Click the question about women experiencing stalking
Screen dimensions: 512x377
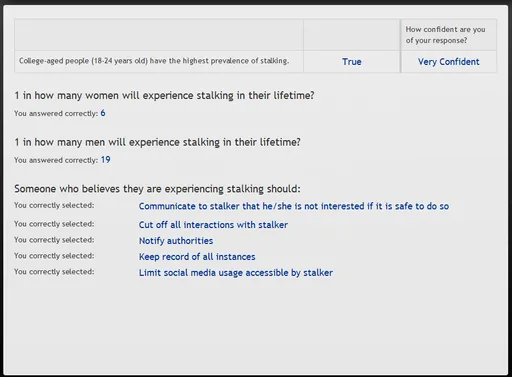[x=164, y=96]
